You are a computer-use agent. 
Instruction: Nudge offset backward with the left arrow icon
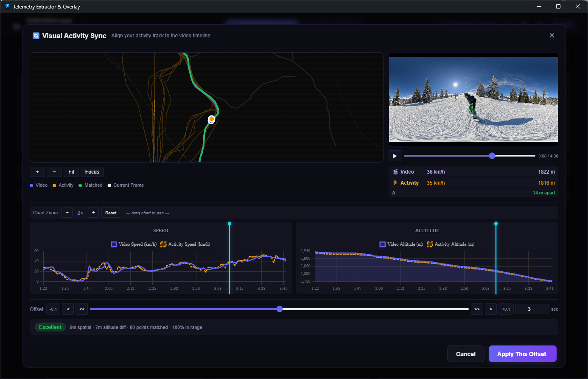[x=67, y=309]
